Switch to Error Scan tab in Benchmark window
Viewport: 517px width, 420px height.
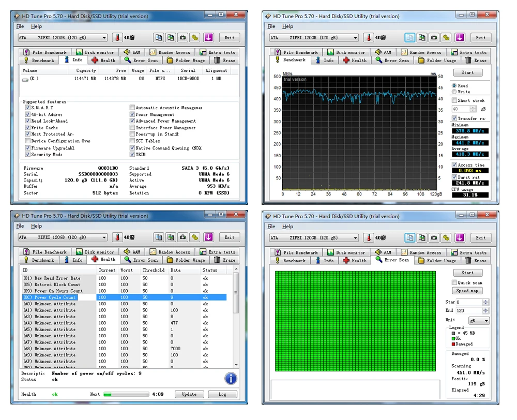pos(392,61)
